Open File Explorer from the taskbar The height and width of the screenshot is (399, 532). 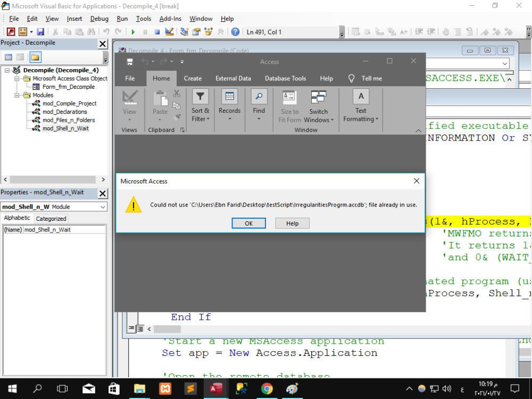pos(139,388)
